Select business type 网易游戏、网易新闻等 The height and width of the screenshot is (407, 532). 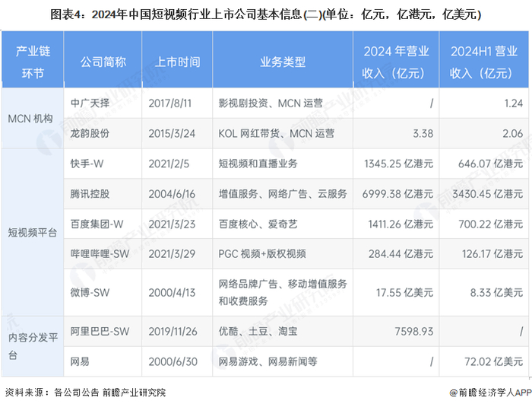point(268,361)
